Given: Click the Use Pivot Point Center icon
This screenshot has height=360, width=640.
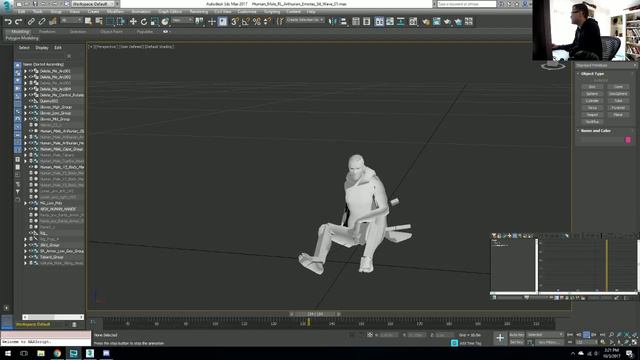Looking at the screenshot, I should (199, 21).
